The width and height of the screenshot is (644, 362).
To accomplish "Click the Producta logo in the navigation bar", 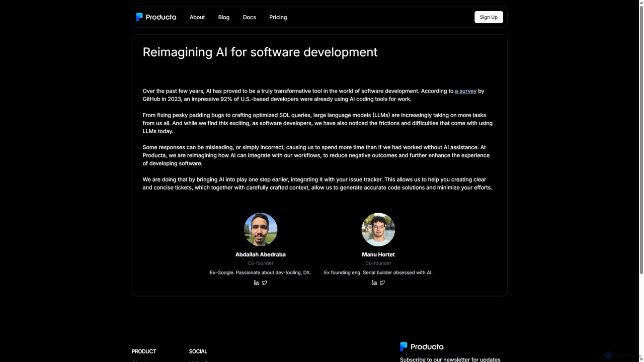I will pos(156,17).
